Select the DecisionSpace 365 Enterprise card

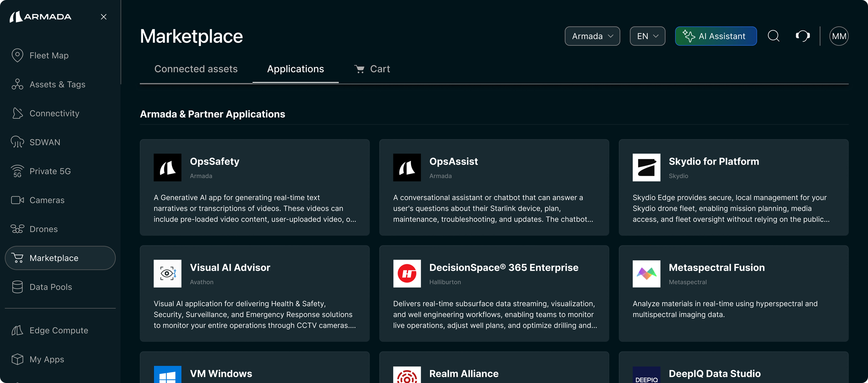pyautogui.click(x=494, y=293)
